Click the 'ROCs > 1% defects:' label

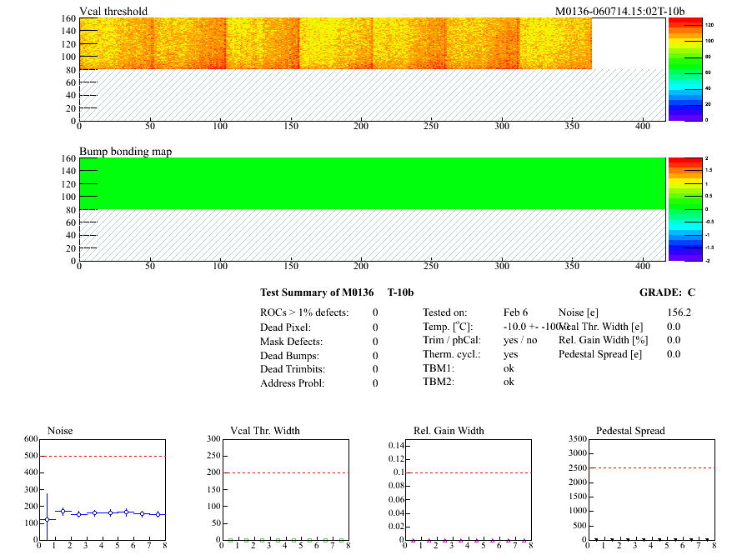(304, 312)
